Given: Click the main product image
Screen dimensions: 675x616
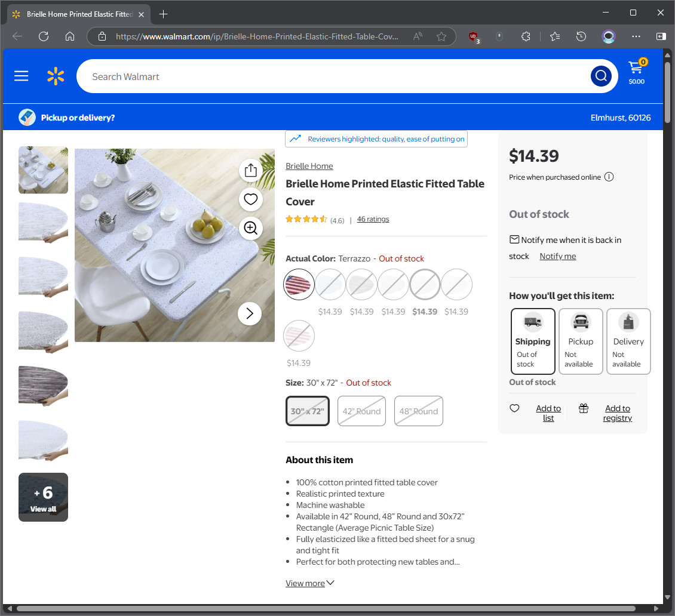Looking at the screenshot, I should tap(175, 245).
